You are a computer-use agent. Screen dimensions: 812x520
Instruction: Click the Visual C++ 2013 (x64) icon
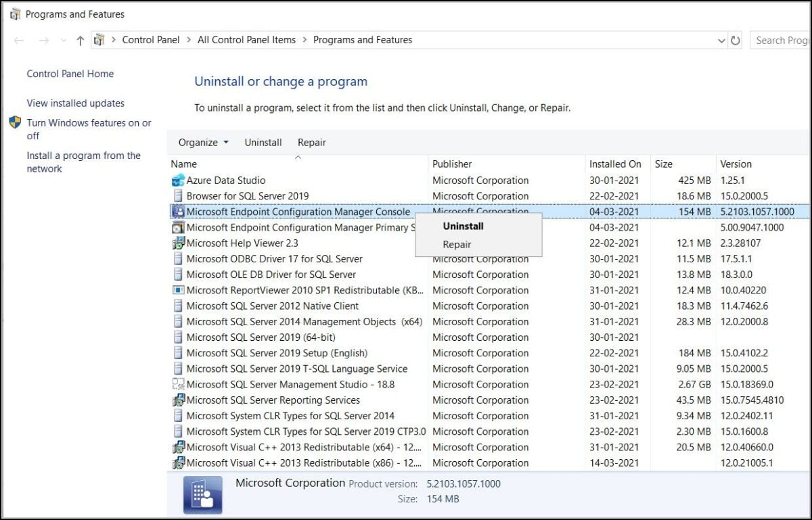pos(178,447)
